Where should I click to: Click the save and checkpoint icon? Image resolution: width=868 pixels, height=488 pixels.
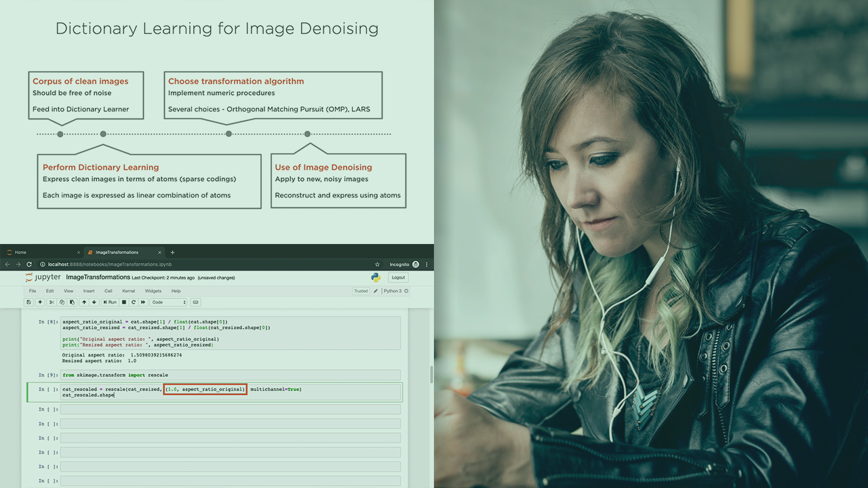(x=28, y=302)
